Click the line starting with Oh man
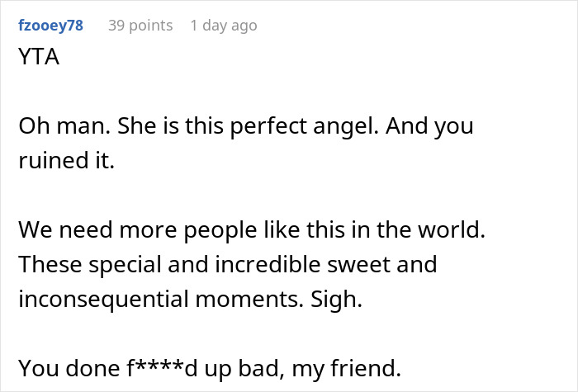This screenshot has height=392, width=578. tap(246, 126)
